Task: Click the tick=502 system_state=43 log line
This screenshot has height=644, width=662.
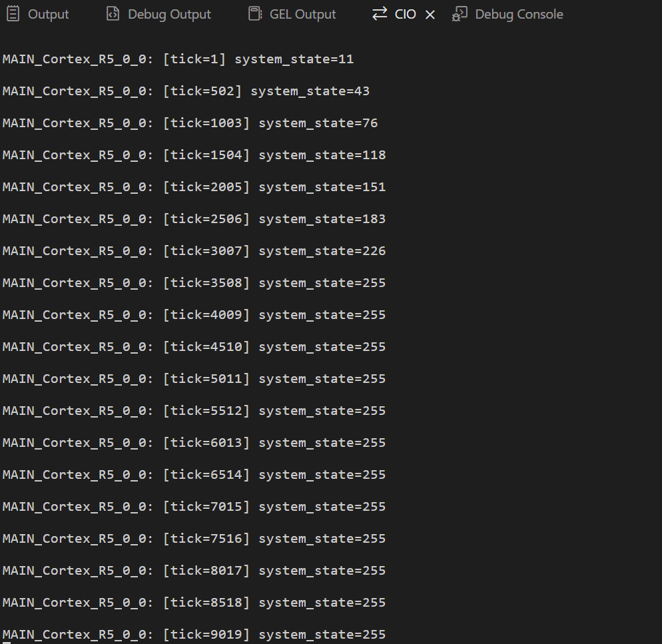Action: point(186,91)
